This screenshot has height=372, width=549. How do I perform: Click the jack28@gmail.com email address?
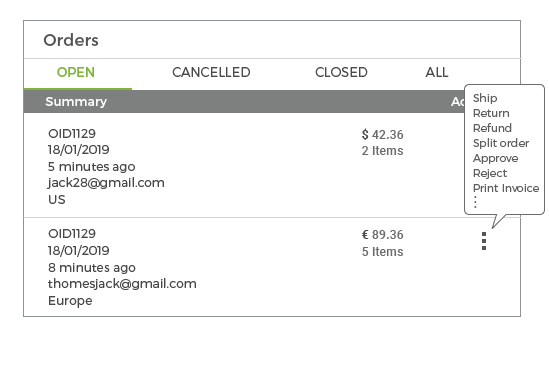[x=106, y=183]
